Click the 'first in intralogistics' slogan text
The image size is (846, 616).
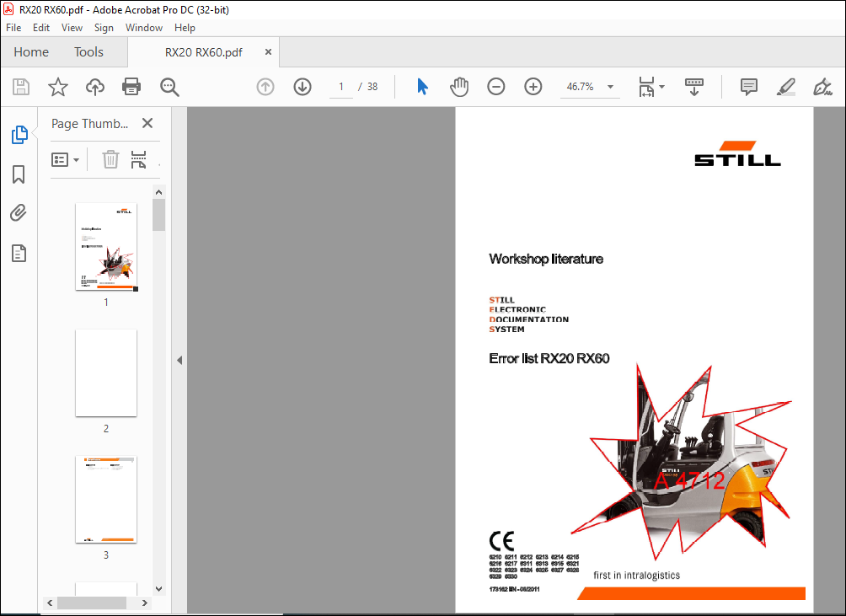tap(637, 575)
